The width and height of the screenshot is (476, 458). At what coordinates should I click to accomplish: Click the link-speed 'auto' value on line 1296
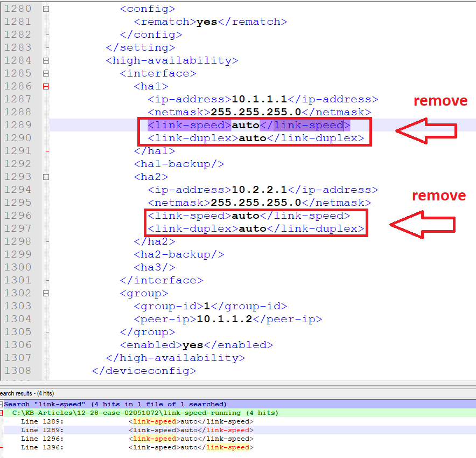(x=246, y=216)
